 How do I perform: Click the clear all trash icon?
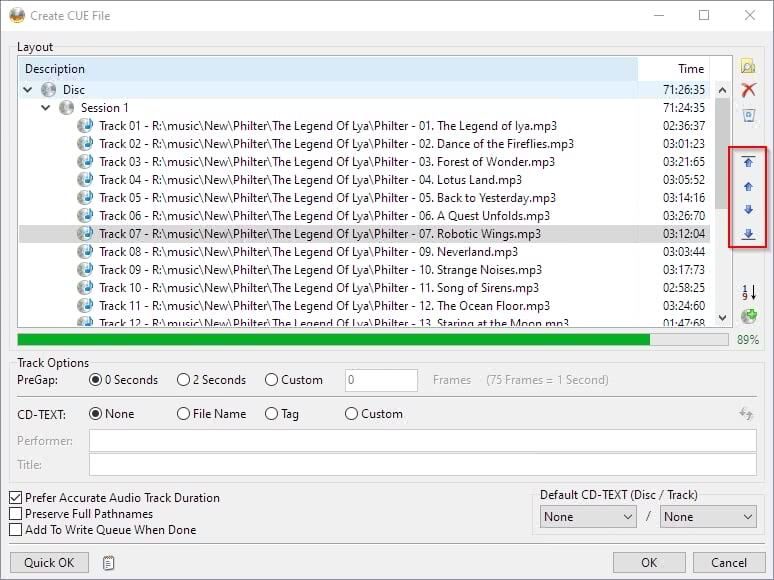coord(748,116)
